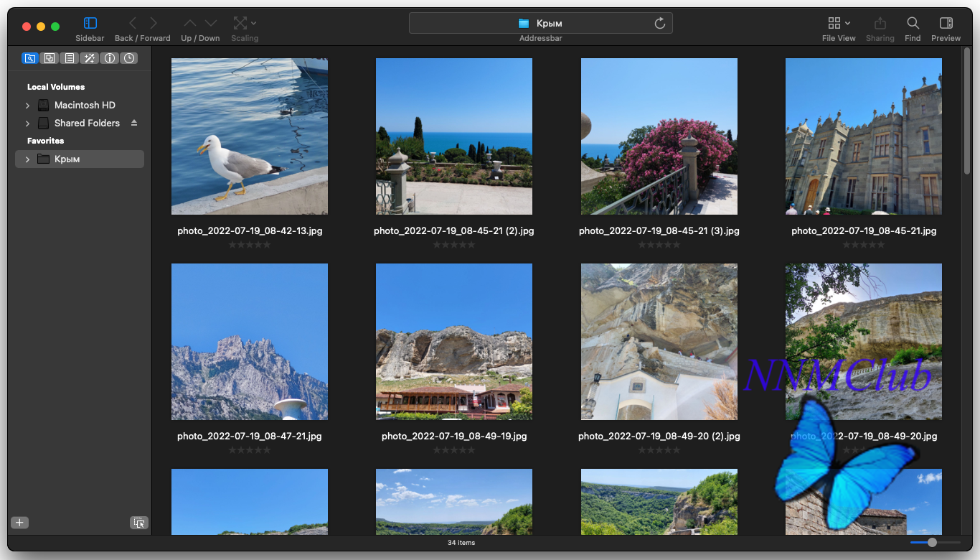Click the 34 items status text
980x560 pixels.
461,543
